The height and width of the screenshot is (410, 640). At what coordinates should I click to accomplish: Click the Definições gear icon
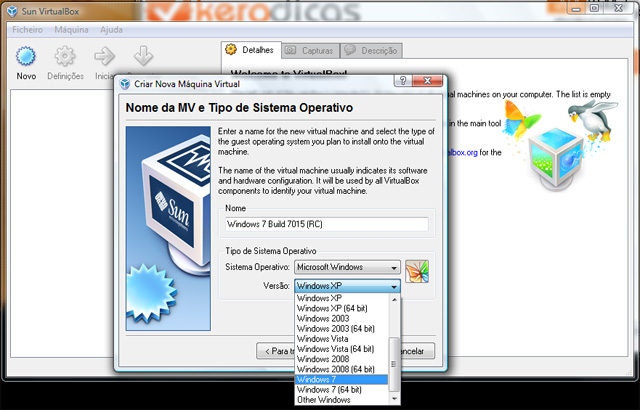point(65,56)
